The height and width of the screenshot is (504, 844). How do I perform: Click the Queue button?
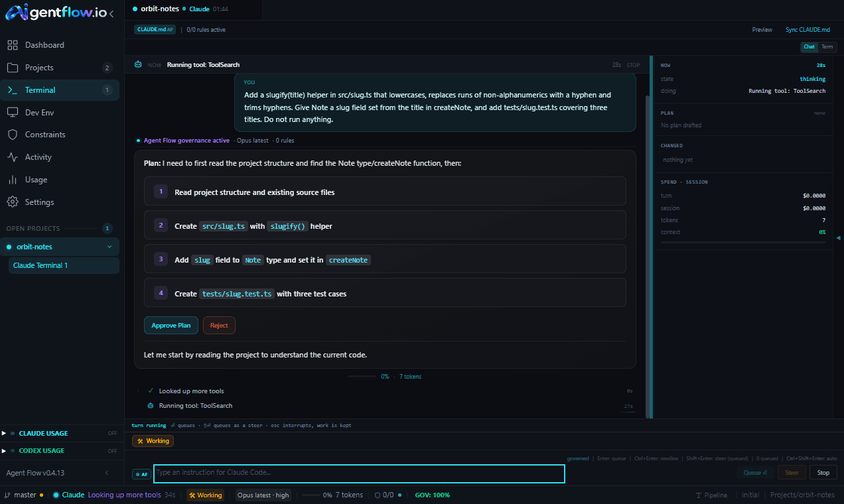755,473
